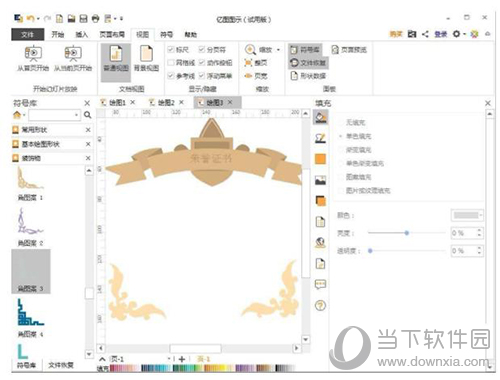Select Gradient fill (渐变填充) radio option
Viewport: 500px width, 380px height.
pos(341,150)
